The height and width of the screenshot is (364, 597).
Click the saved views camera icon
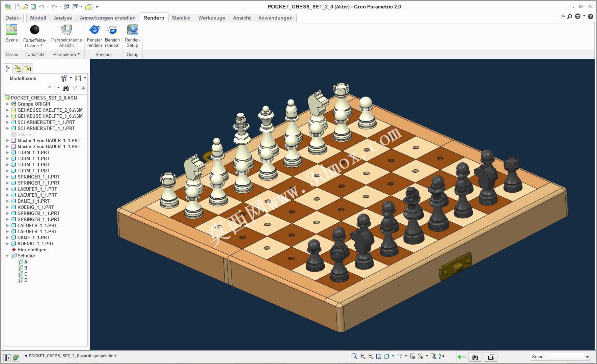pyautogui.click(x=412, y=356)
